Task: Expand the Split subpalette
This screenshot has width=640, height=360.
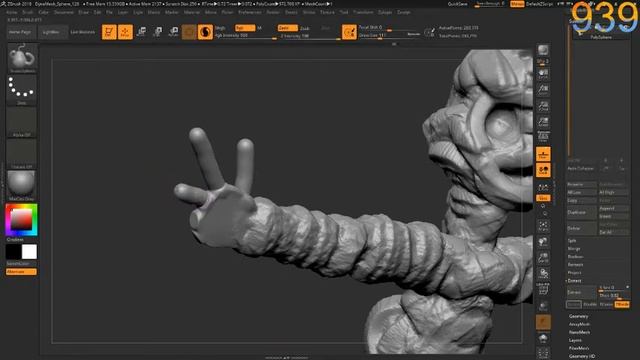Action: pos(572,241)
